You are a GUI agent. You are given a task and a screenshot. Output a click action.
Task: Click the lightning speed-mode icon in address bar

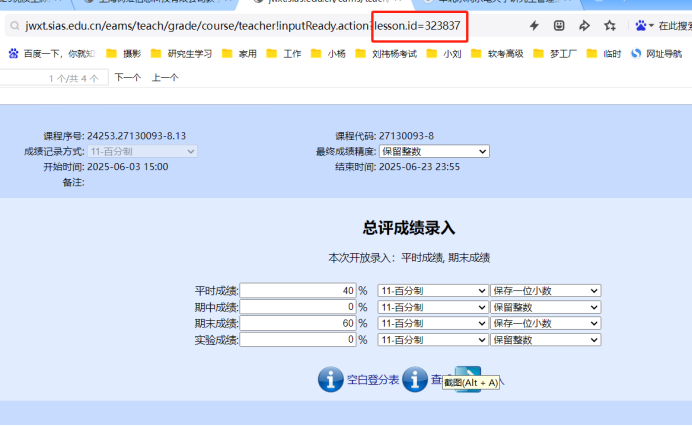[534, 26]
